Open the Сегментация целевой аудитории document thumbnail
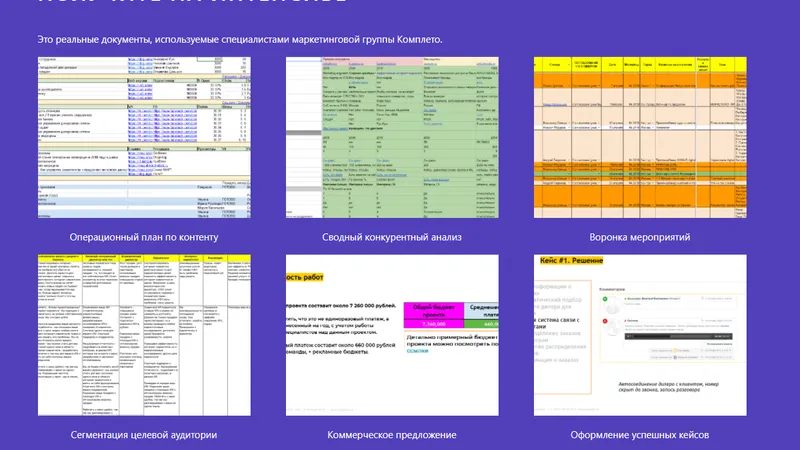The height and width of the screenshot is (450, 800). [x=144, y=335]
